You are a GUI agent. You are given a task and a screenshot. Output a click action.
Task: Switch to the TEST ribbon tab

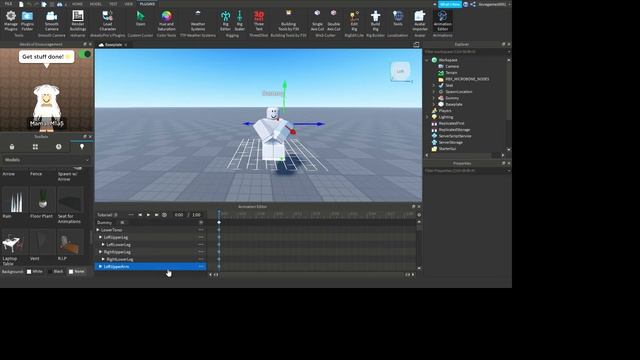pos(113,4)
